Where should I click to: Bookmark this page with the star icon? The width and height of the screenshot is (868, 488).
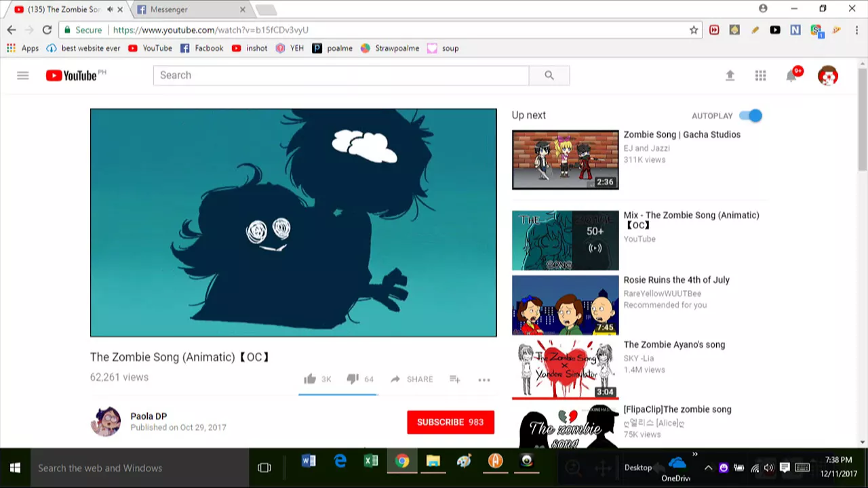pyautogui.click(x=694, y=30)
